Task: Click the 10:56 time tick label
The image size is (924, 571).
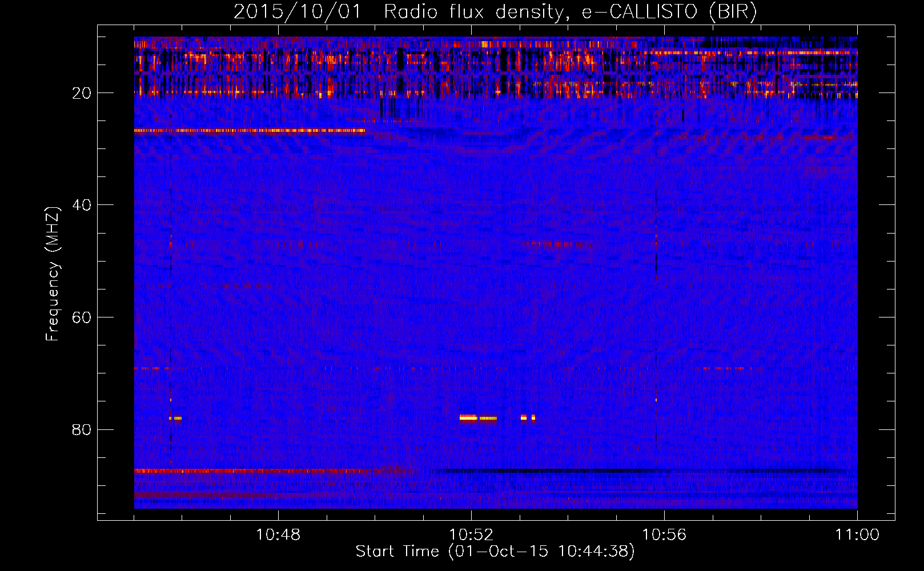Action: pos(664,535)
